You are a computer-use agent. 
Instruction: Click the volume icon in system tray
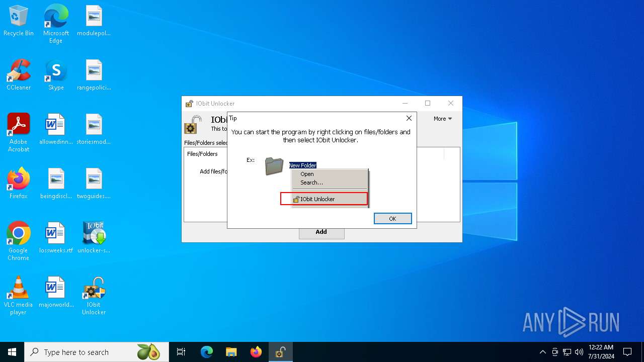click(x=579, y=352)
